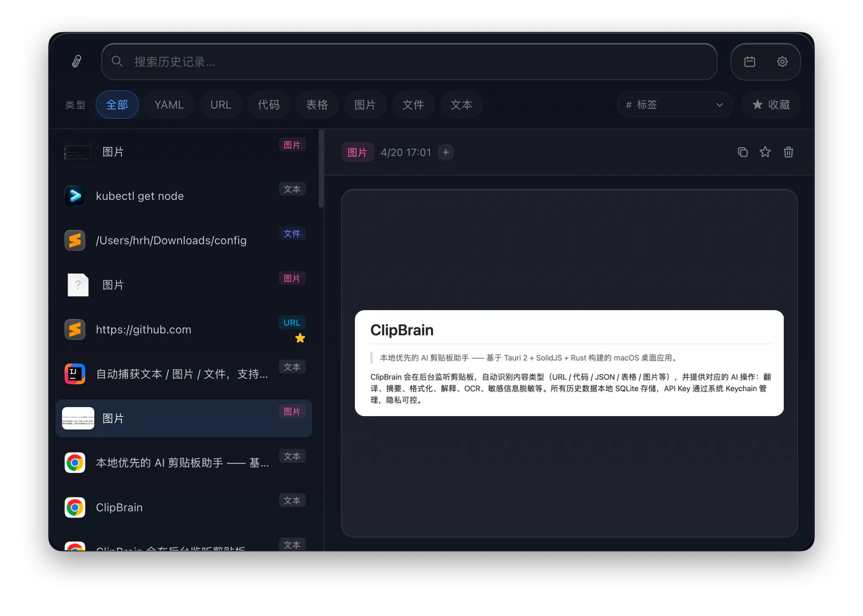Click the dropdown chevron in 标签 selector
Viewport: 863px width, 616px height.
pos(719,105)
